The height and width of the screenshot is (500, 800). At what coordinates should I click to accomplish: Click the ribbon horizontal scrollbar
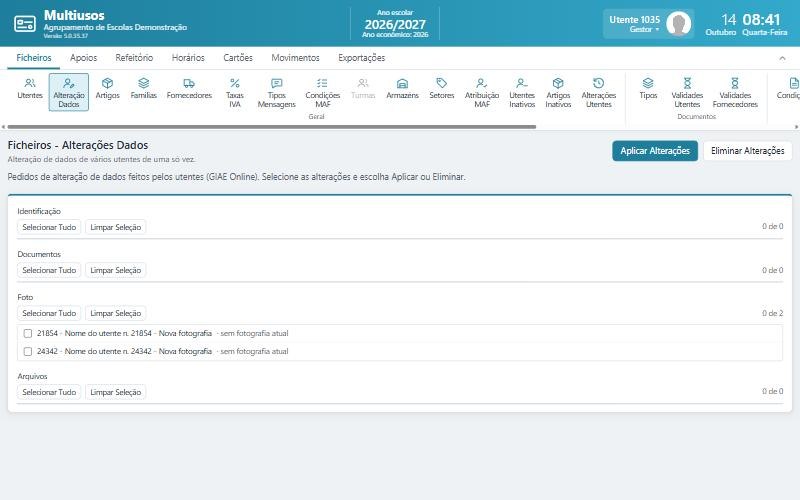(271, 127)
